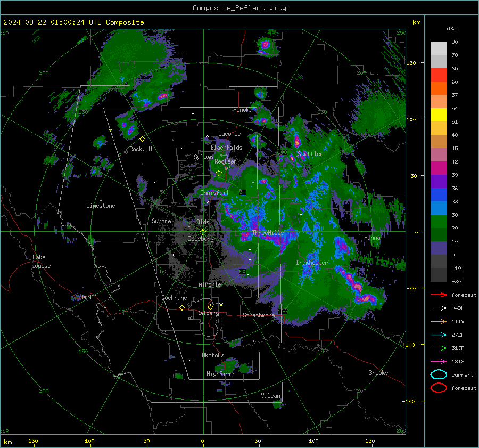479x448 pixels.
Task: Click the bright green swatch below 30 dBZ
Action: click(439, 222)
